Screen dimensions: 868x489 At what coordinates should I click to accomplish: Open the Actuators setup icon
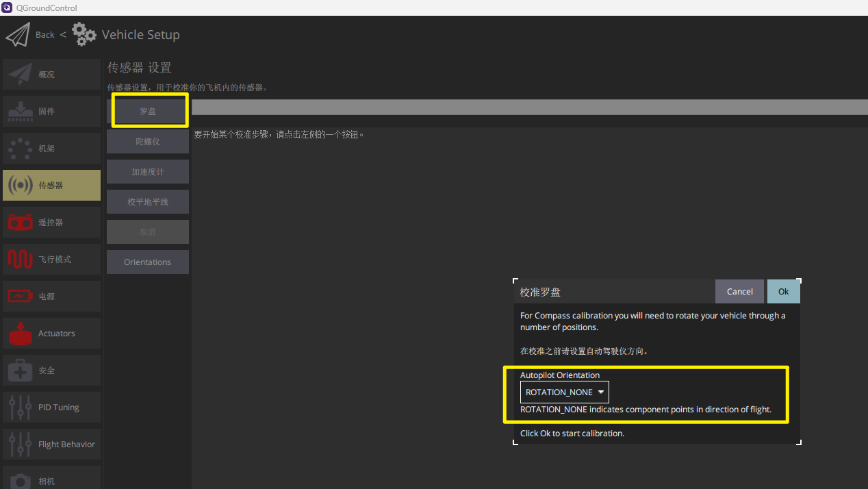pos(21,334)
